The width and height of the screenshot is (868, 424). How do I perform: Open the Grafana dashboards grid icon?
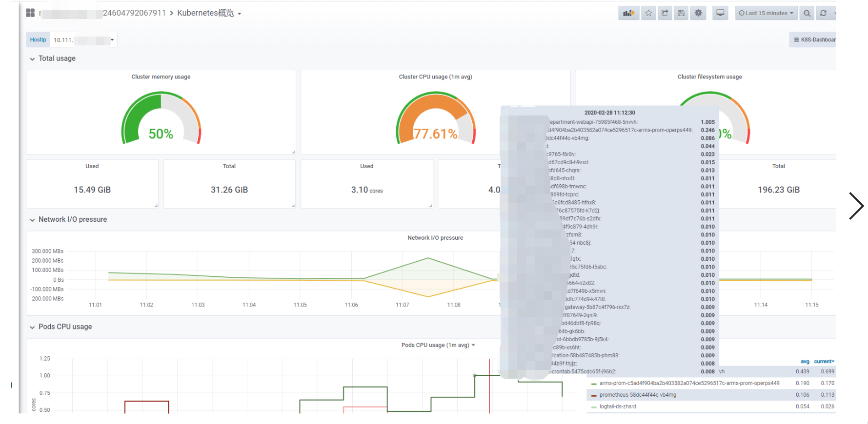(30, 13)
